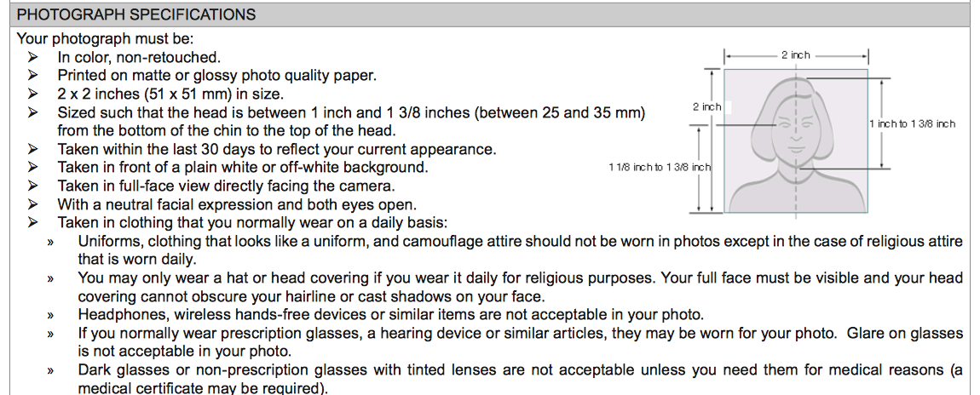Click the arrow bullet before 'Taken in full-face view'

33,186
